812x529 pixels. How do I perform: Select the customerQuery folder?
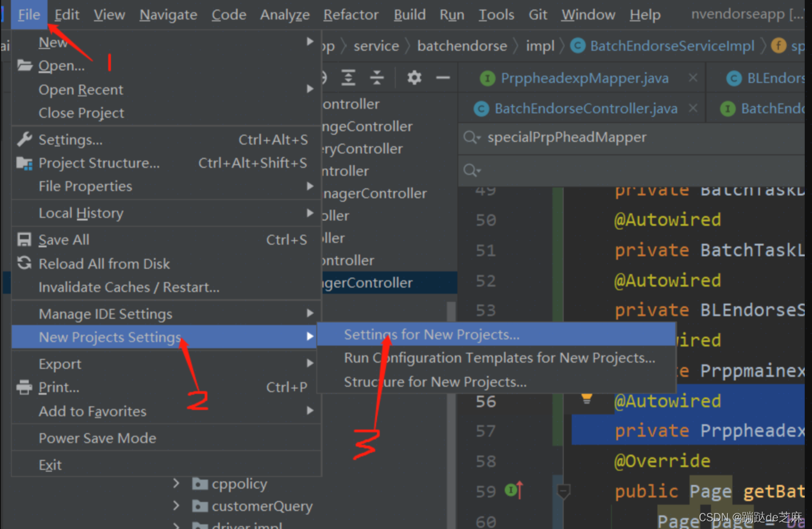(x=263, y=506)
